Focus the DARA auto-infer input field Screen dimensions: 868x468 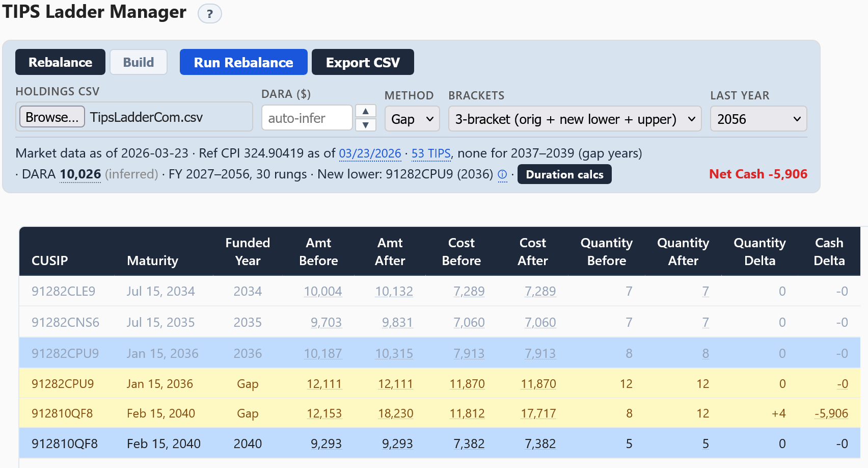(307, 118)
